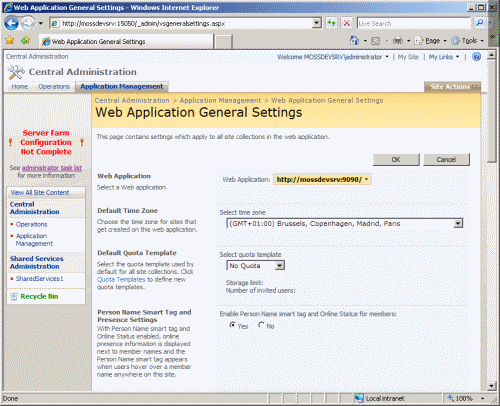Click the OK button
Screen dimensions: 500x406
(396, 159)
